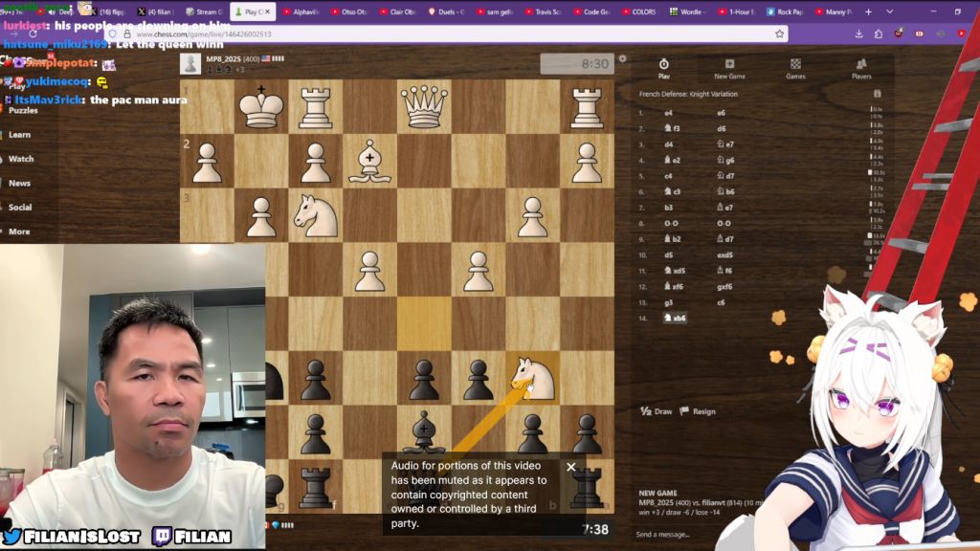Select the white rook beside the king
This screenshot has height=551, width=980.
pos(316,107)
